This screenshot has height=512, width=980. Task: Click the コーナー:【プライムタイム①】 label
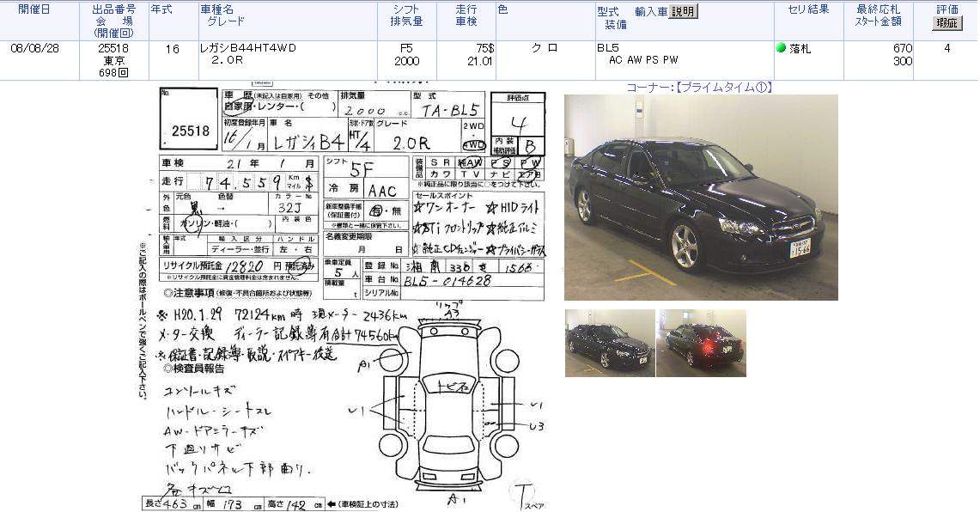(x=700, y=88)
